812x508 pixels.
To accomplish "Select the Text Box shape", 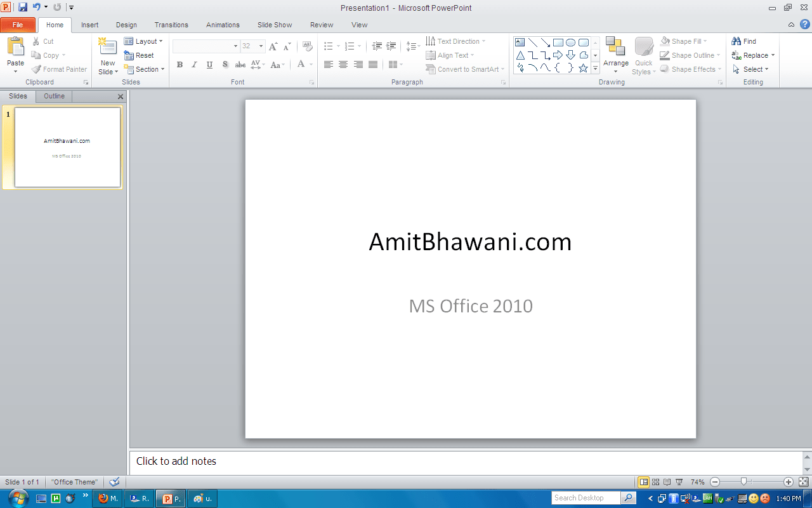I will [520, 43].
